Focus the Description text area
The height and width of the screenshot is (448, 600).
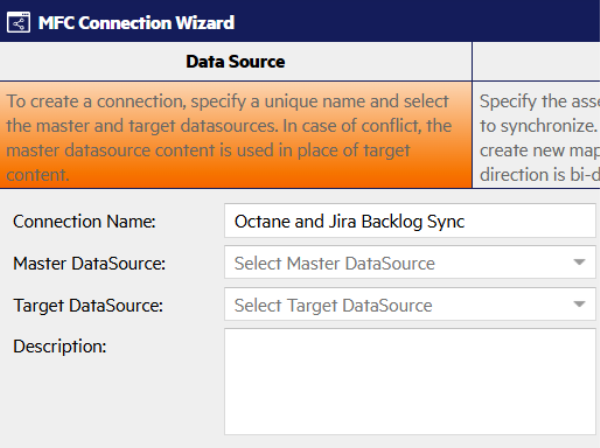click(410, 382)
